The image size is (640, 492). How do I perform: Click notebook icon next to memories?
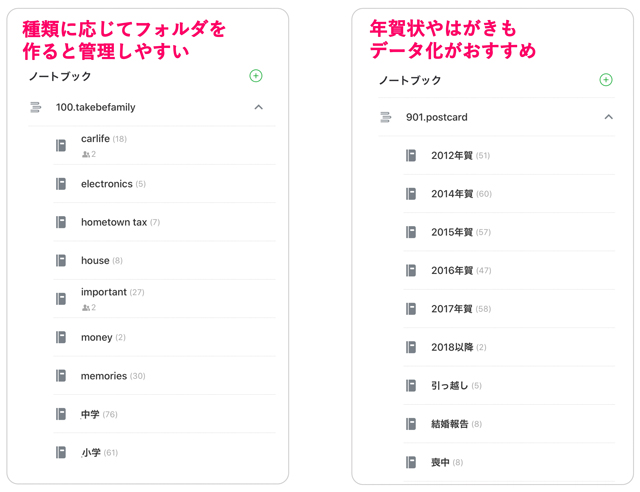(x=61, y=376)
